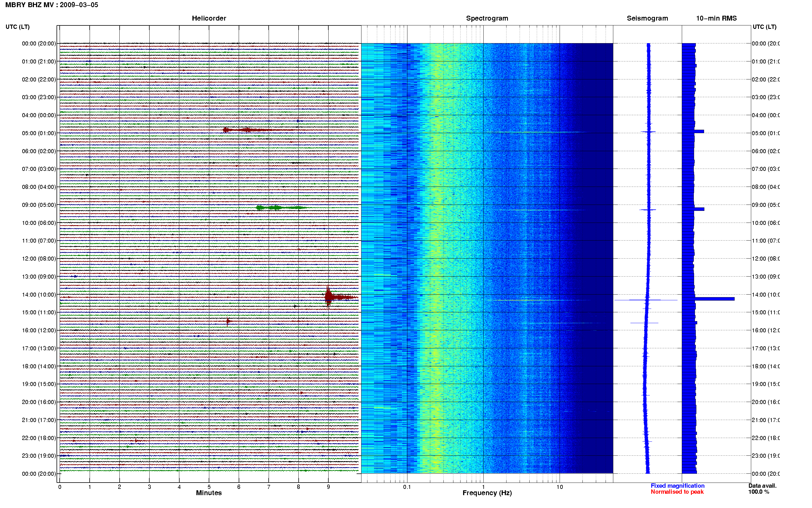Click left time label '07:00 (03:00)'
This screenshot has height=508, width=812.
pos(39,169)
